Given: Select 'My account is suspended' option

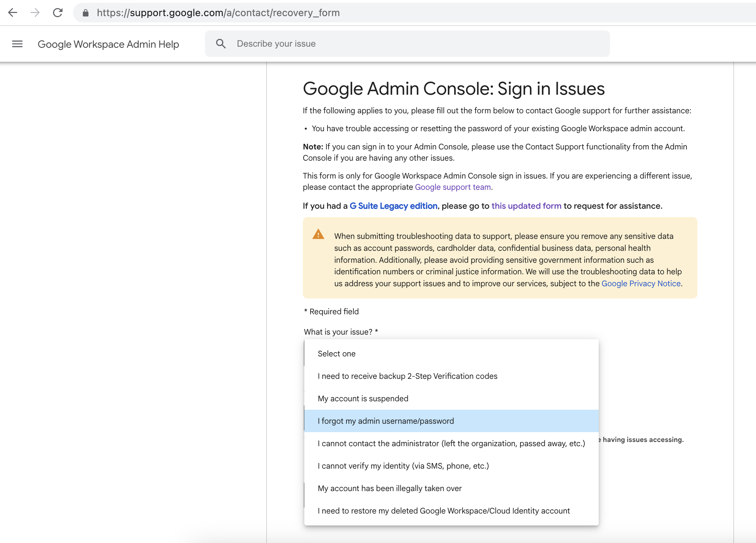Looking at the screenshot, I should point(363,398).
